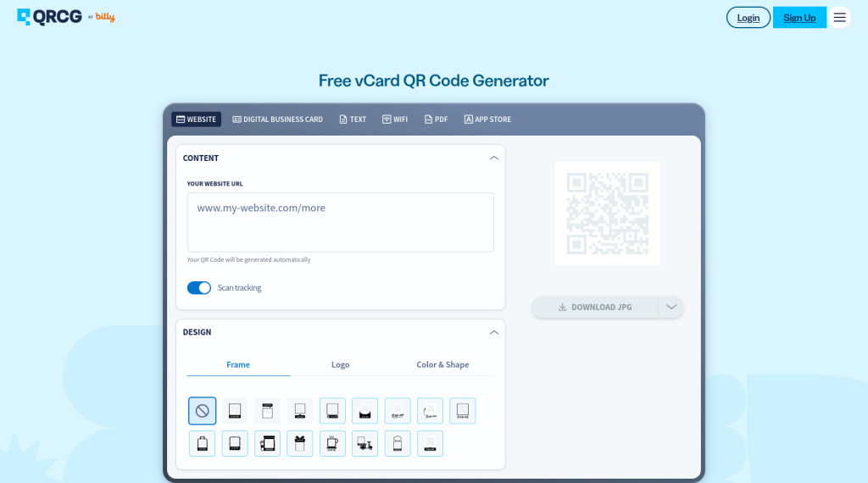Collapse the Content section

pos(494,158)
